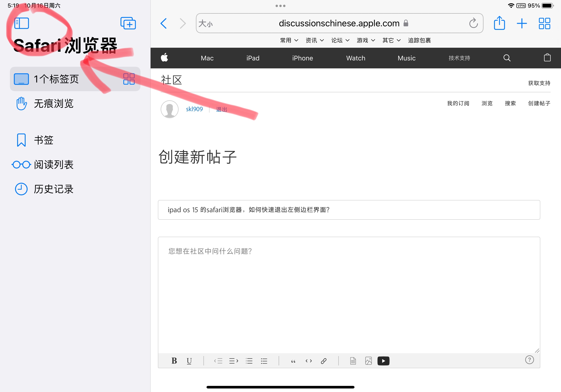This screenshot has width=561, height=392.
Task: Open the share sheet icon
Action: [499, 23]
